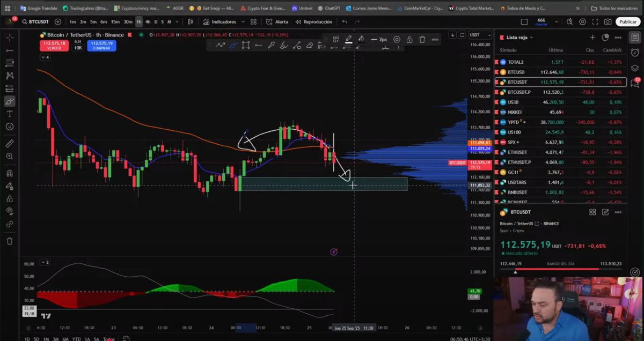Select the text tool in left sidebar
644x341 pixels.
point(10,114)
